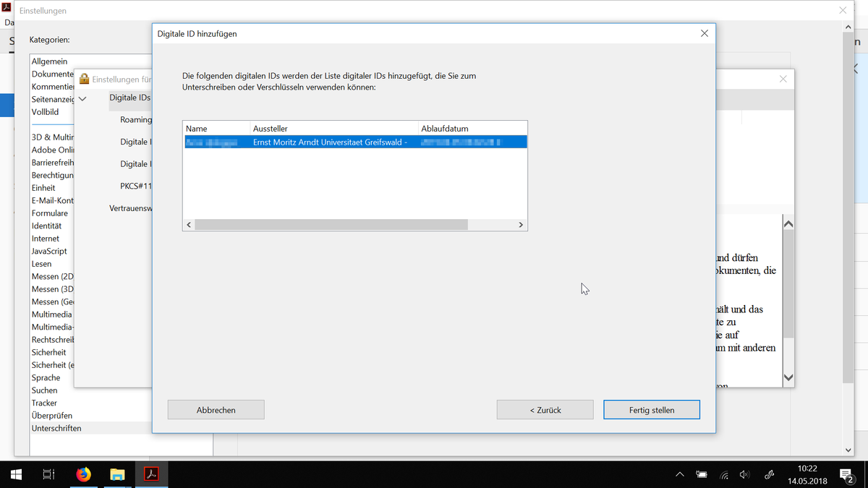Launch Firefox from the taskbar
The width and height of the screenshot is (868, 488).
point(84,474)
